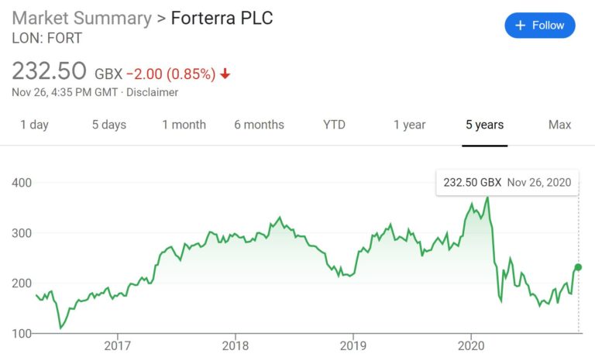
Task: Click the Forterra PLC title
Action: pyautogui.click(x=222, y=19)
